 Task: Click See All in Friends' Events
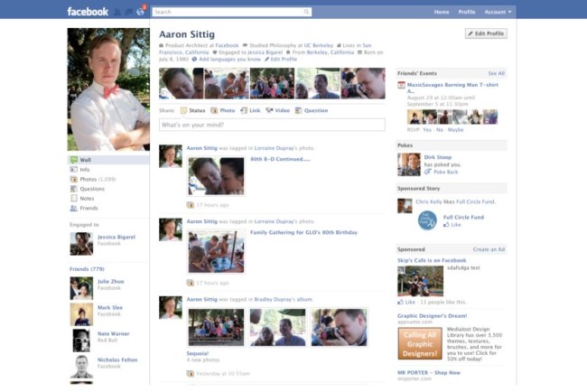tap(496, 73)
